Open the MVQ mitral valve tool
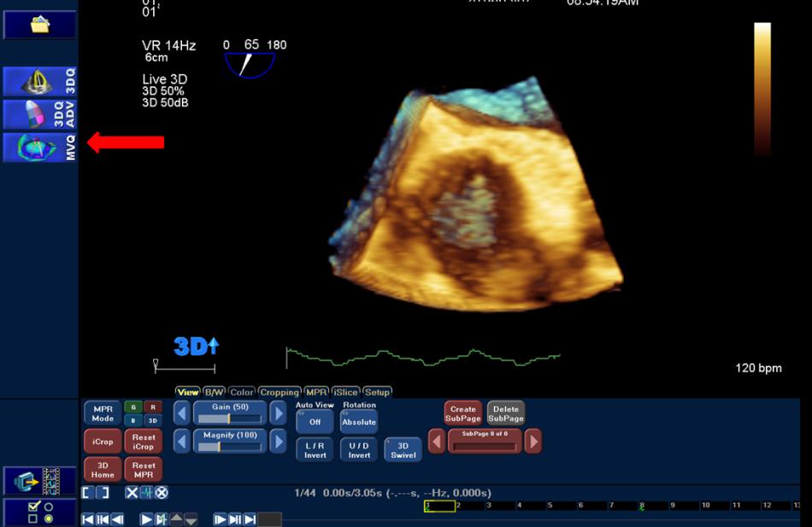 (39, 147)
